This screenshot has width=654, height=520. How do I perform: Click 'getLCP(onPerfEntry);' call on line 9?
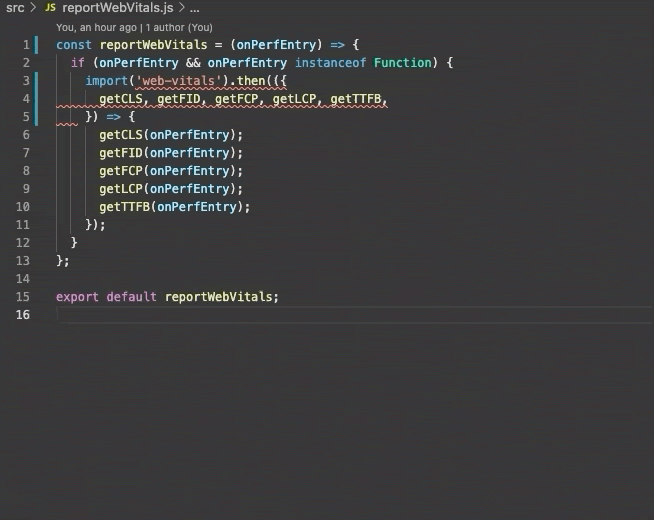tap(171, 188)
